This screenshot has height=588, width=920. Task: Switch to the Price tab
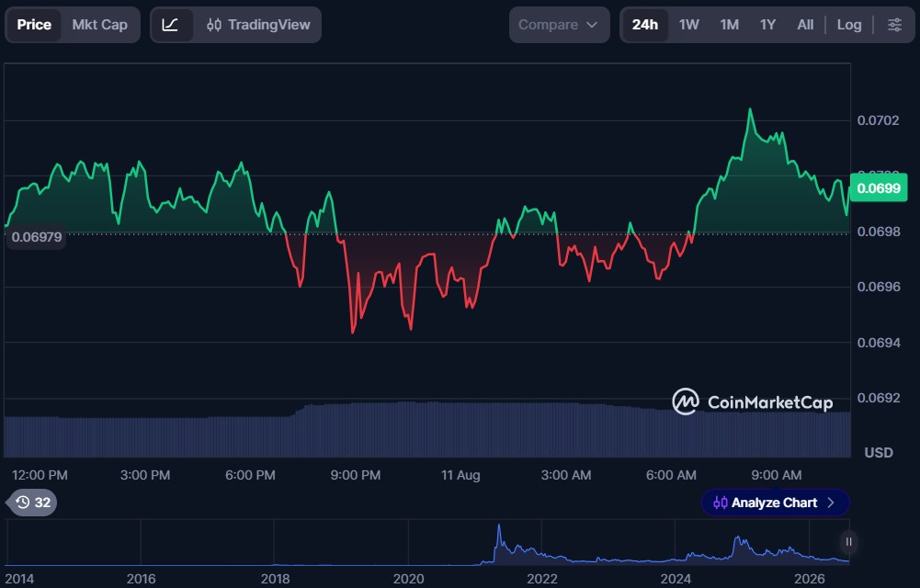pyautogui.click(x=33, y=25)
